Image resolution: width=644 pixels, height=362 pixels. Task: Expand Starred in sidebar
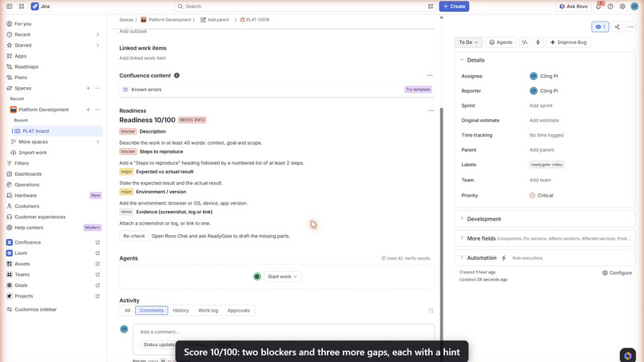click(97, 46)
